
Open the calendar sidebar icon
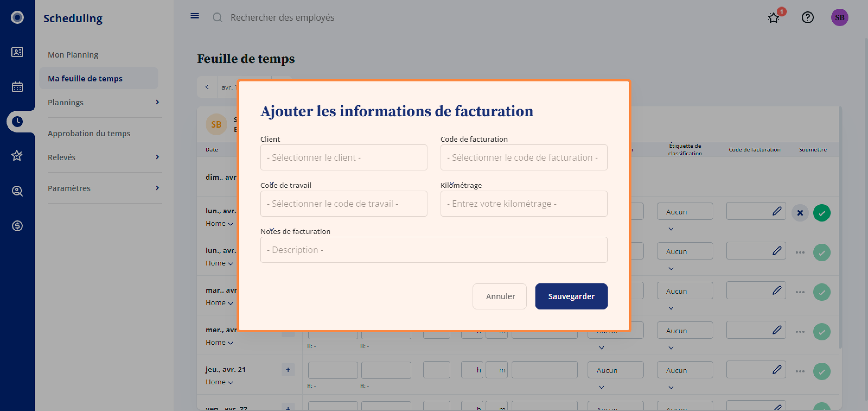click(17, 87)
